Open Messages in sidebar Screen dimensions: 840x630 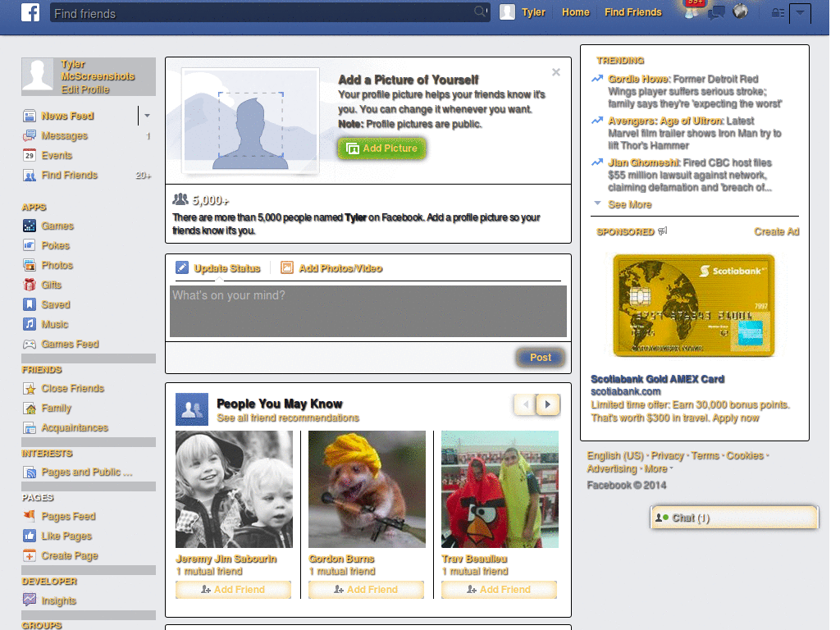64,135
